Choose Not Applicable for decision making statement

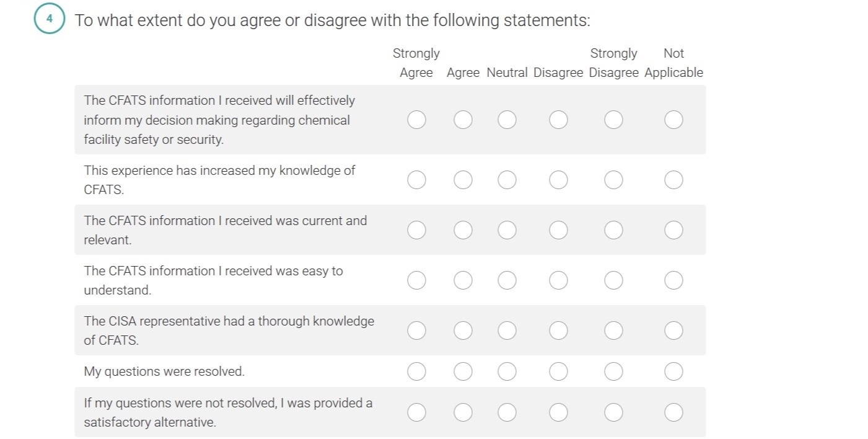coord(673,120)
